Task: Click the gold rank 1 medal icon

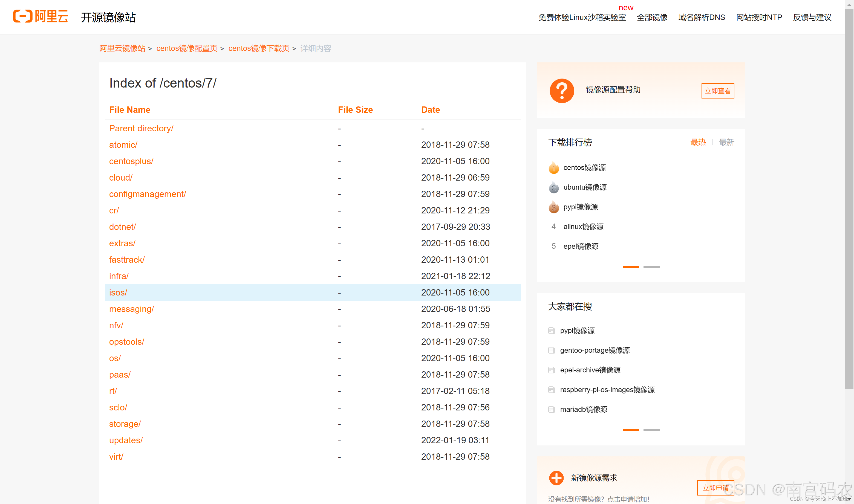Action: click(553, 168)
